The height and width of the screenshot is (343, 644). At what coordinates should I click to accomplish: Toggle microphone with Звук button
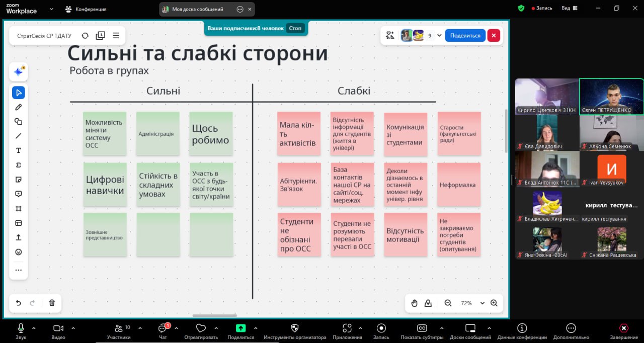[21, 330]
